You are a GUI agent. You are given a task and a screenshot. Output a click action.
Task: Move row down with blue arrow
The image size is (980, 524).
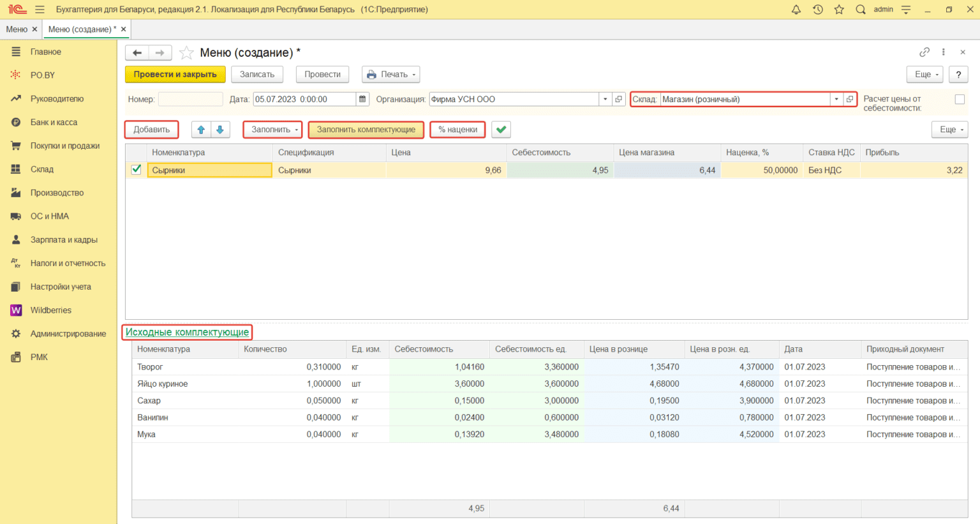tap(220, 130)
